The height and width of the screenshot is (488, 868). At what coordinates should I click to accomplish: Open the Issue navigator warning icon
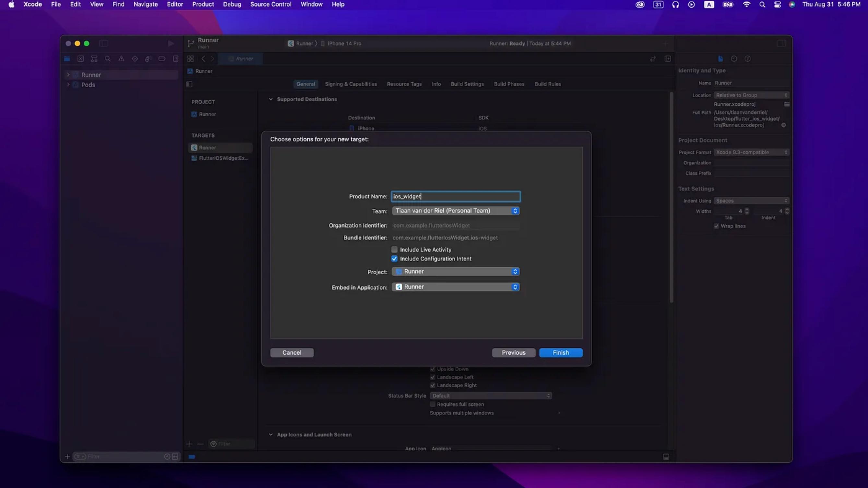[121, 59]
